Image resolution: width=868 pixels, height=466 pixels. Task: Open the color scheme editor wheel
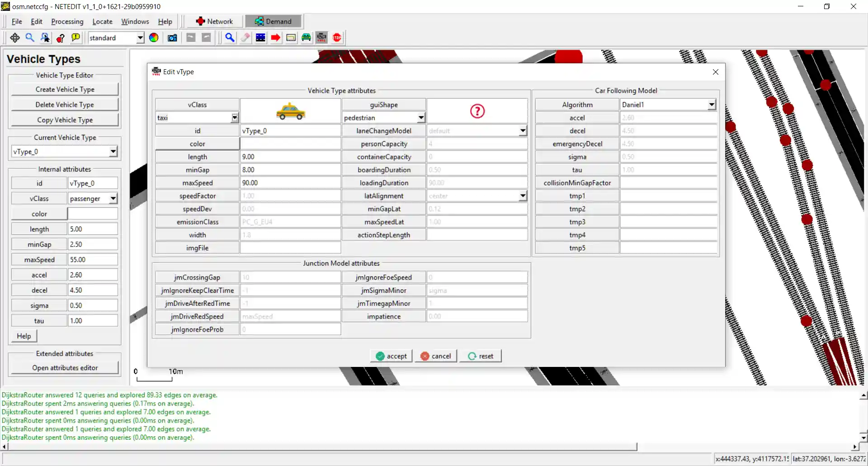(154, 38)
